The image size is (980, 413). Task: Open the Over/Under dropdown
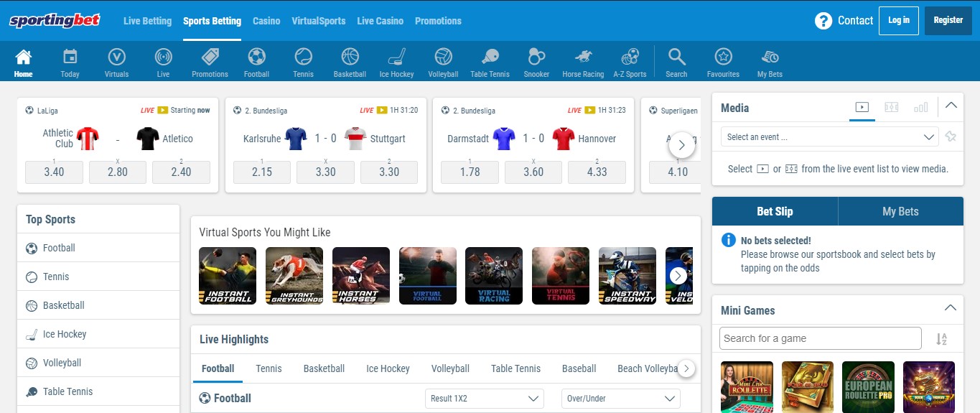[x=620, y=399]
